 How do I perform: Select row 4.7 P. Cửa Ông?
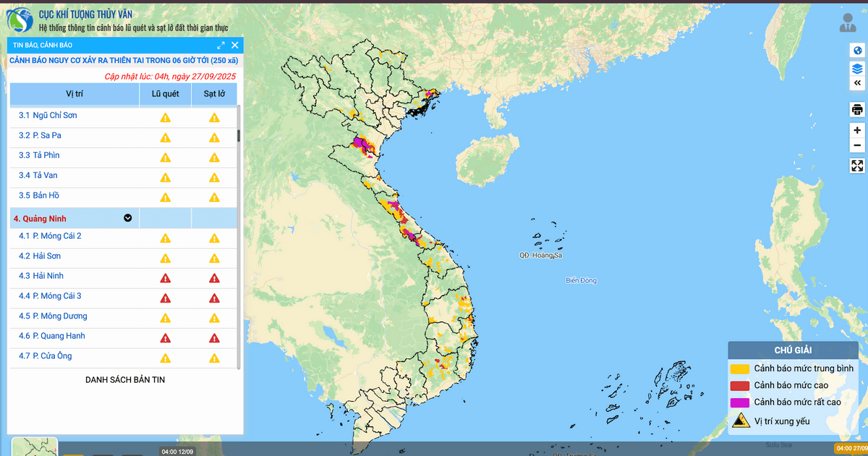pyautogui.click(x=123, y=358)
